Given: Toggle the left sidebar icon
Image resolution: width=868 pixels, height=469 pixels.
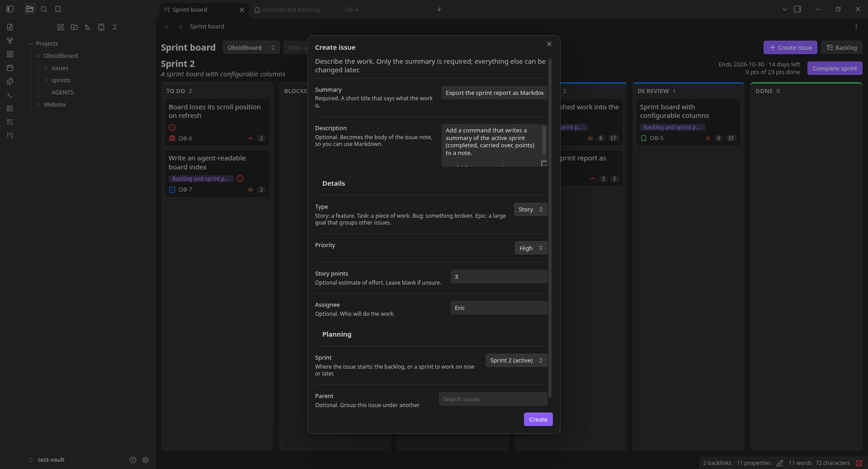Looking at the screenshot, I should (x=10, y=9).
